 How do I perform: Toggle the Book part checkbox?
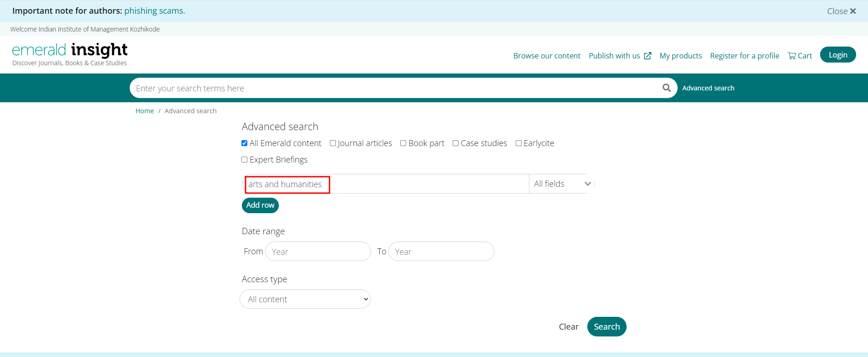pyautogui.click(x=403, y=143)
